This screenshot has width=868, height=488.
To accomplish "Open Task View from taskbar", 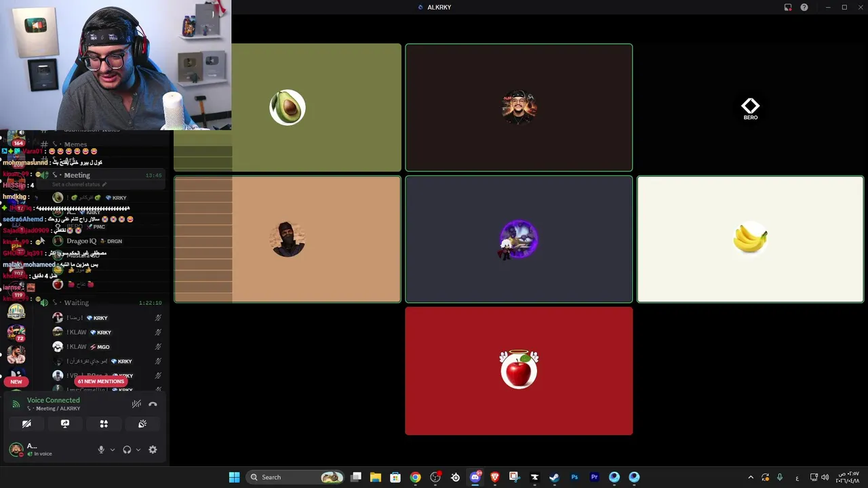I will point(356,477).
